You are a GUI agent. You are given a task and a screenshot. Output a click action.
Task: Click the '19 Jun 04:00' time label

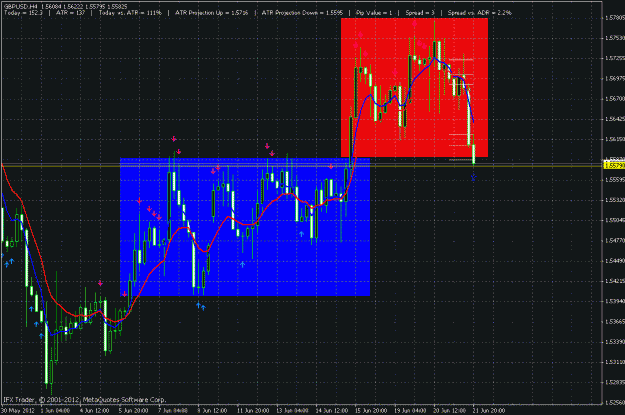[x=410, y=410]
